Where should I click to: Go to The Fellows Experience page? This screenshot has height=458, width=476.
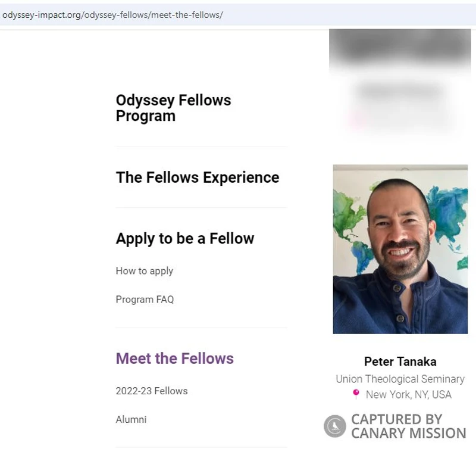197,177
